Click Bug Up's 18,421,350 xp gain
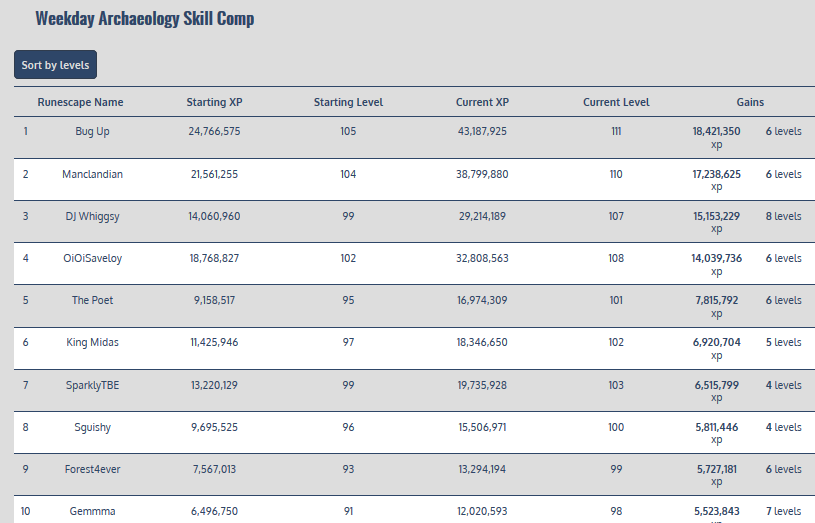Screen dimensions: 815x523 click(x=716, y=132)
